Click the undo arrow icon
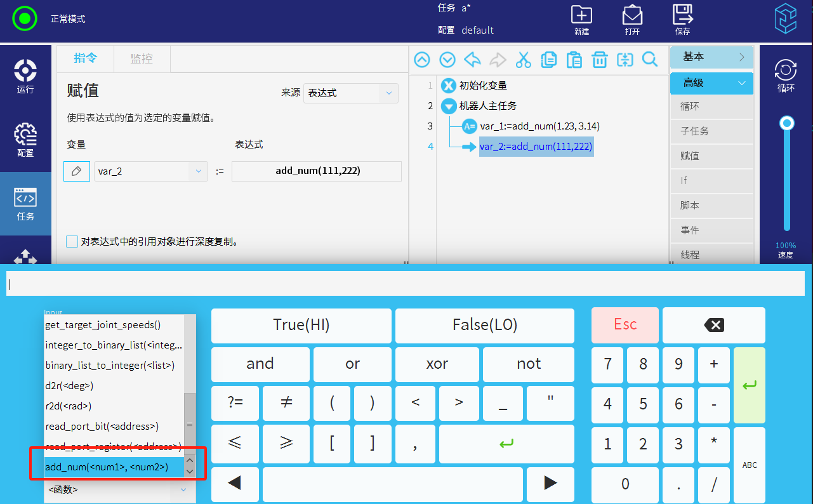 pos(472,60)
